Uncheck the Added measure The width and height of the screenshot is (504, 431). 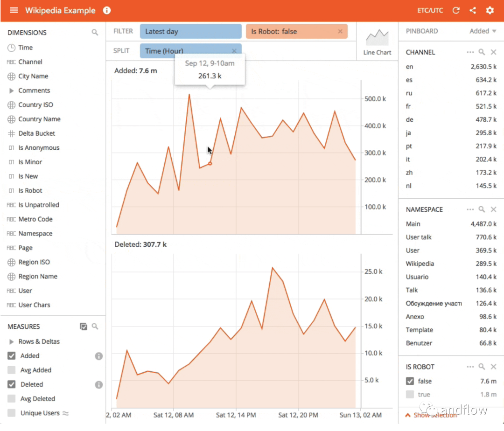click(12, 356)
